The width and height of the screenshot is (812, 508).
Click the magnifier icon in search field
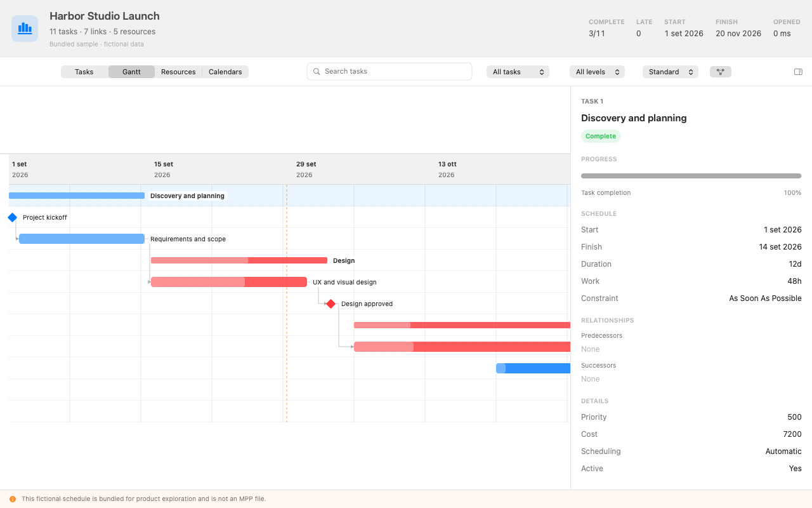[x=317, y=71]
